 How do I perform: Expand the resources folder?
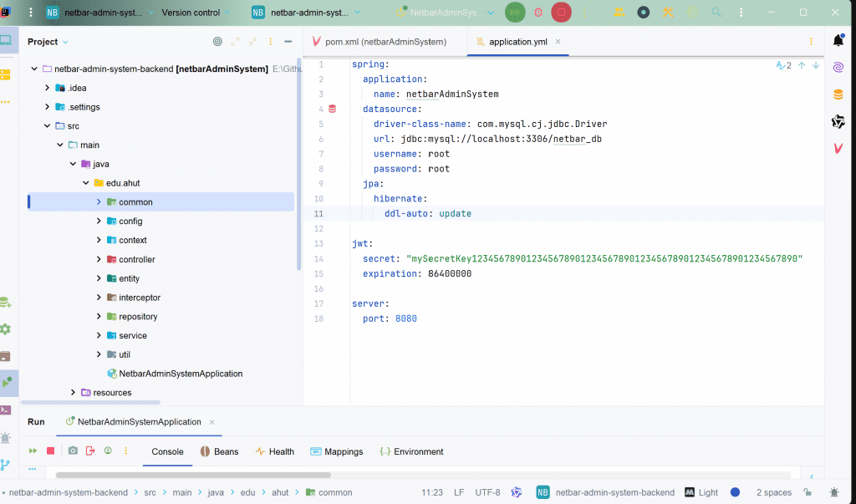[x=74, y=393]
